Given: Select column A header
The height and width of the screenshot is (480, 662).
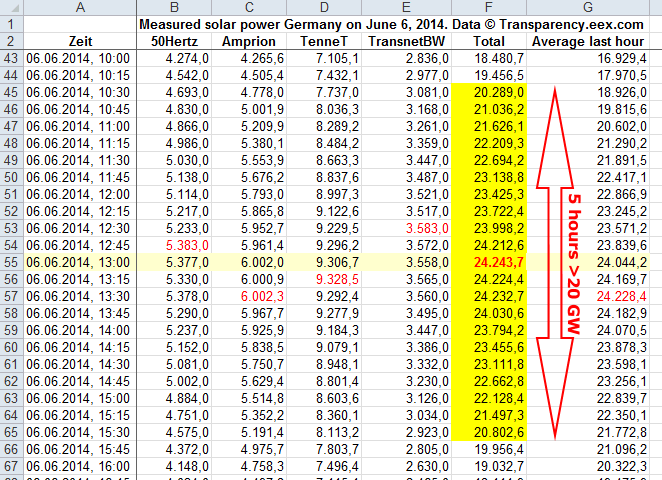Looking at the screenshot, I should 80,7.
